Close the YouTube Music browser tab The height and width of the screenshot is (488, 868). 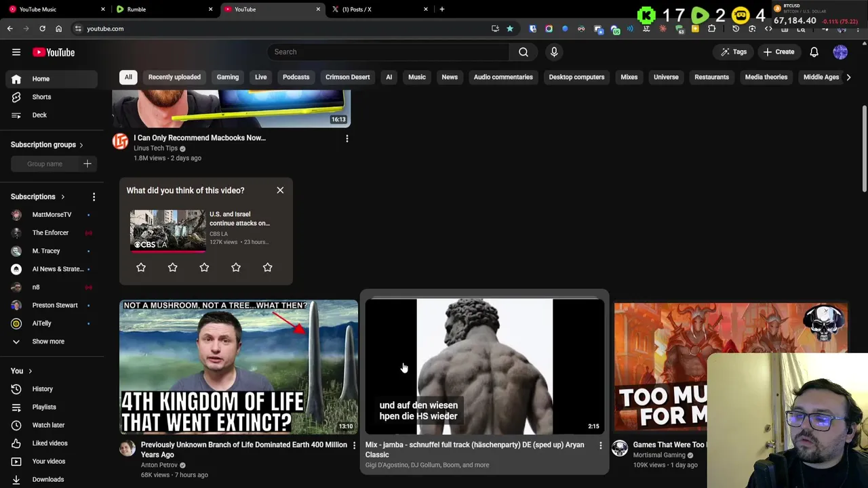[x=103, y=9]
